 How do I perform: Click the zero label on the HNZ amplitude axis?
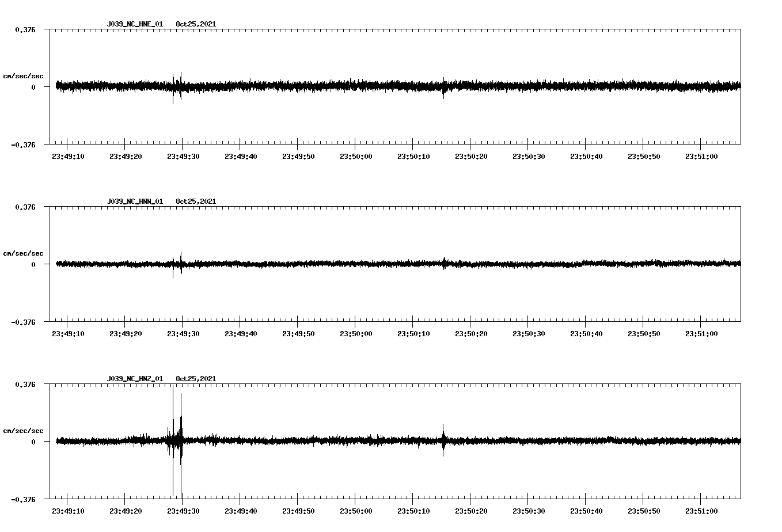coord(33,442)
